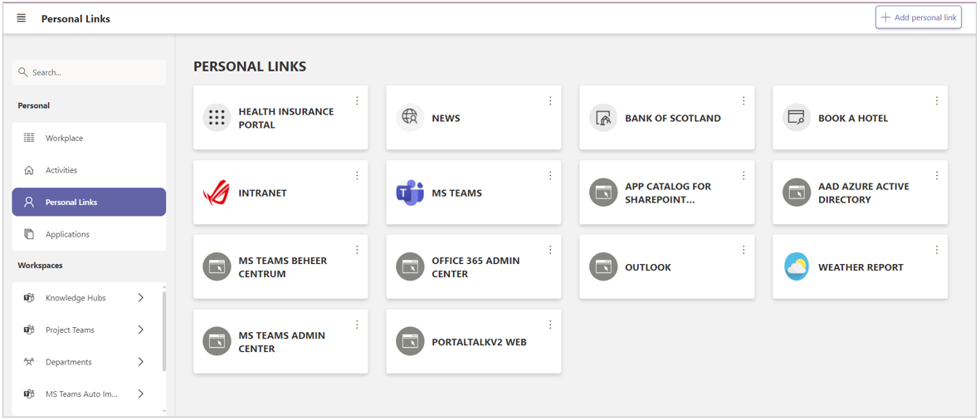Expand the MS Teams Auto Im... chevron
980x420 pixels.
pyautogui.click(x=140, y=393)
